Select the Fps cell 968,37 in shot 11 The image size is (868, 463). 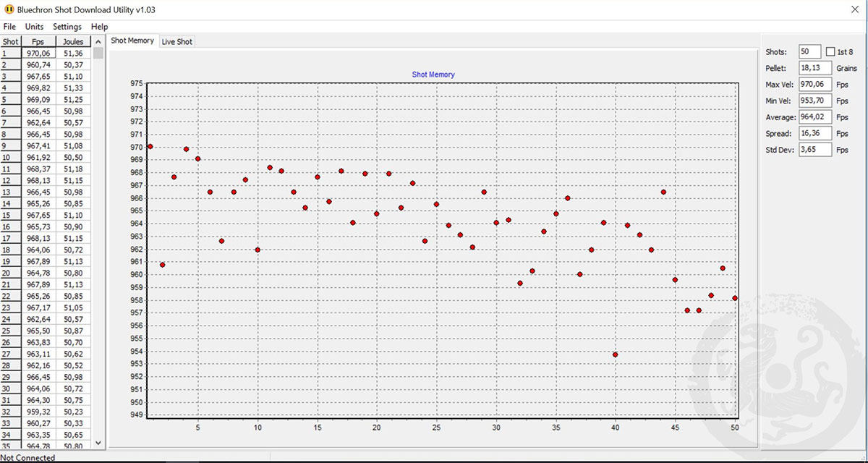click(x=38, y=169)
